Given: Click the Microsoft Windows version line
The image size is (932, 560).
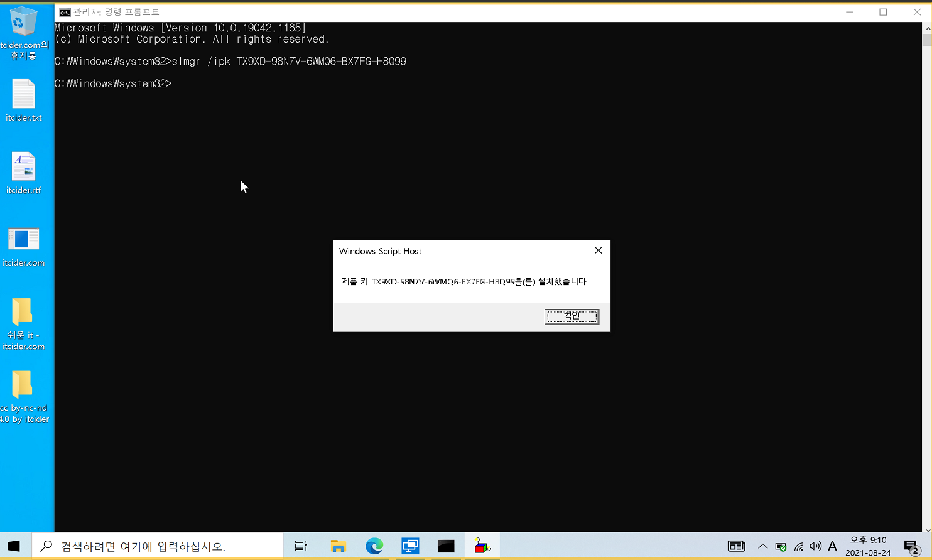Looking at the screenshot, I should [x=180, y=28].
